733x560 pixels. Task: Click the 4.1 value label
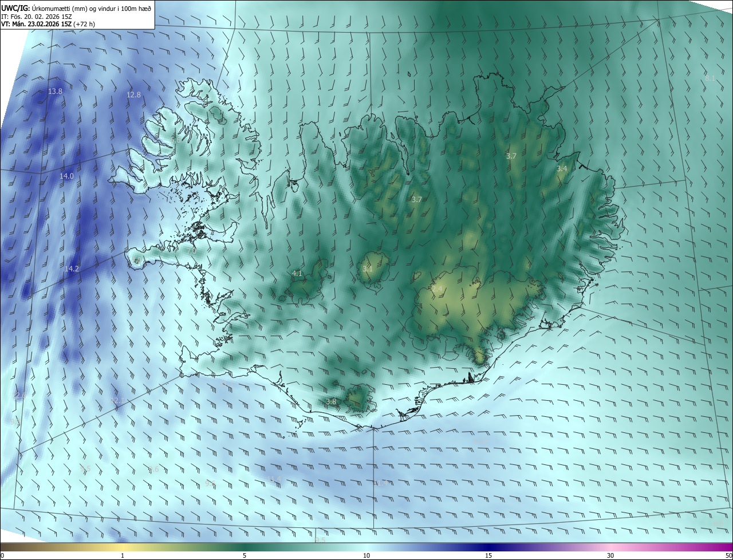[297, 274]
